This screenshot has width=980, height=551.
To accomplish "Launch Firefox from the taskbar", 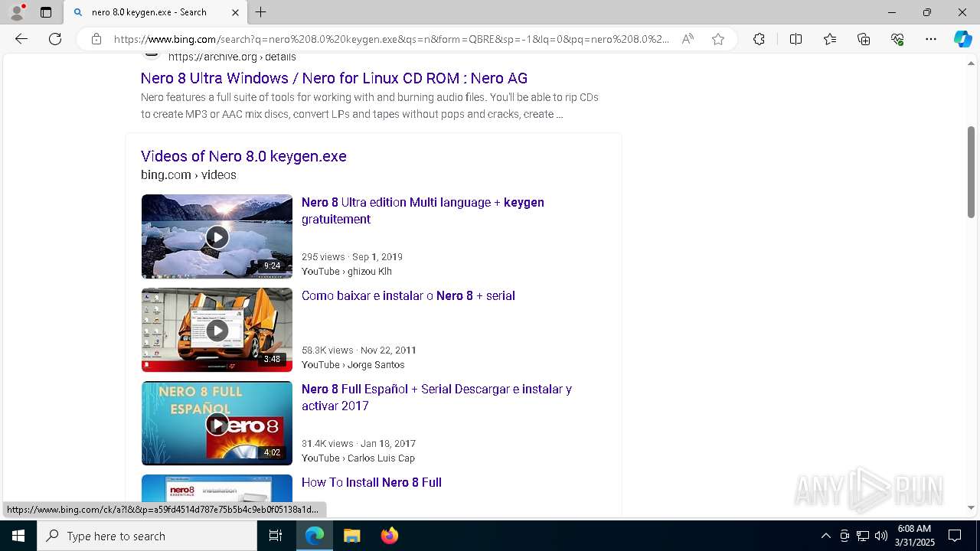I will pos(390,536).
